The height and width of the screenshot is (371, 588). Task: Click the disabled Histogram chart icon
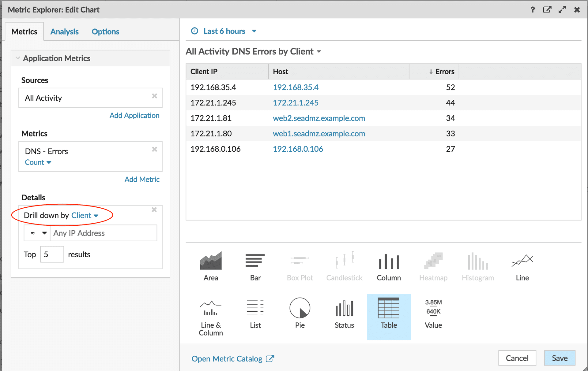(x=478, y=261)
